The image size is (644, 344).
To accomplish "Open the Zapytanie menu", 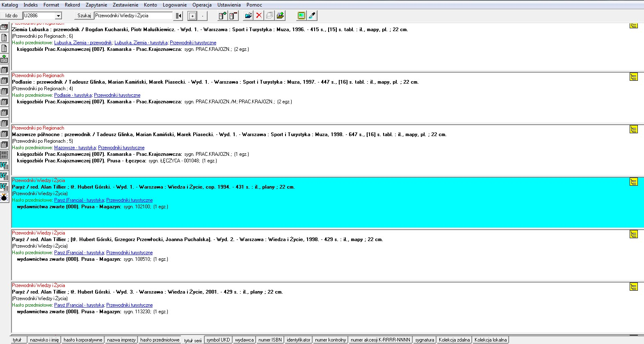I will (x=96, y=5).
